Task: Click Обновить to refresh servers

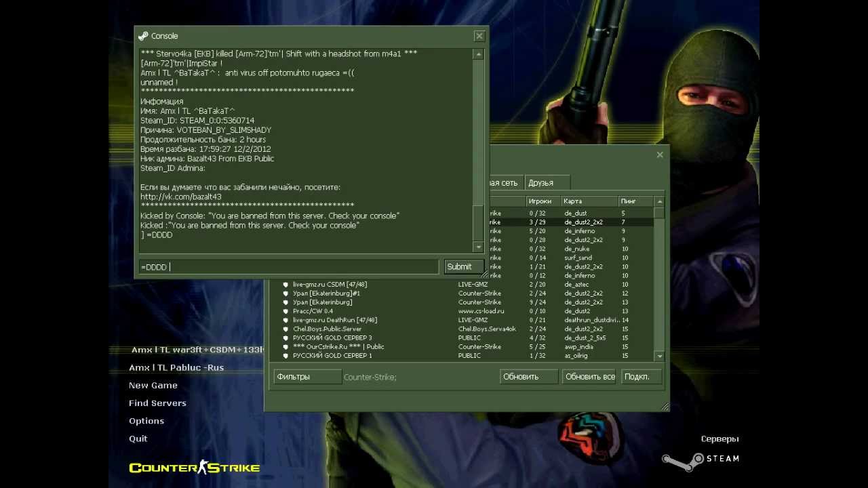Action: (529, 377)
